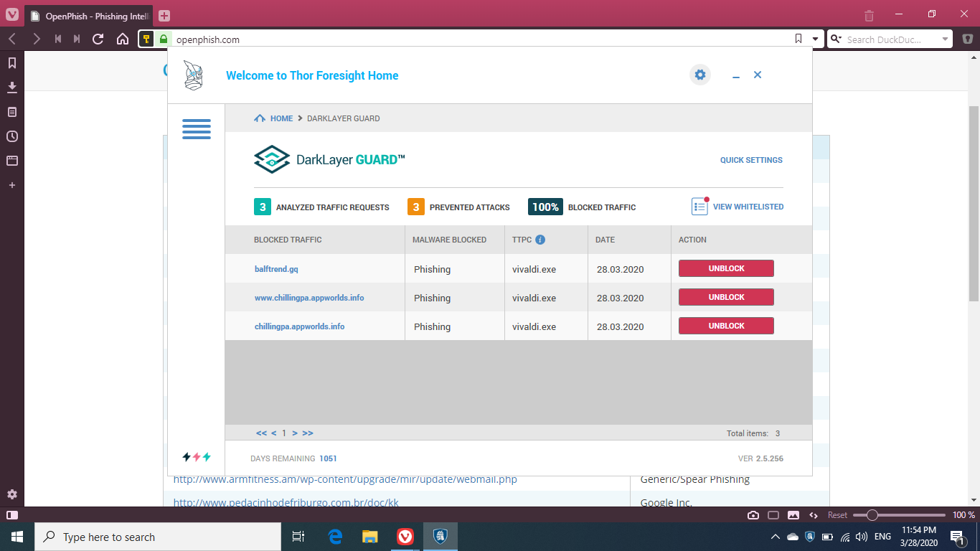This screenshot has height=551, width=980.
Task: Open the www.chillingpa.appworlds.info domain link
Action: pos(309,298)
